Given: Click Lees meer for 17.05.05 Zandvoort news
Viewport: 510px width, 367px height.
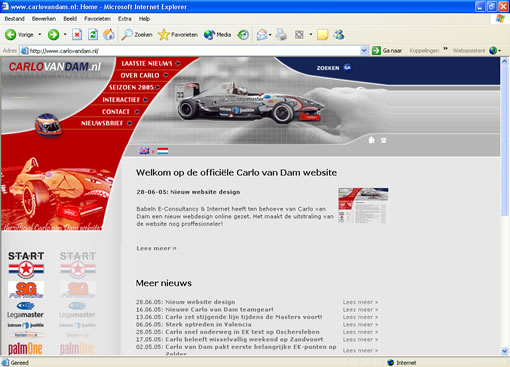Looking at the screenshot, I should coord(360,339).
